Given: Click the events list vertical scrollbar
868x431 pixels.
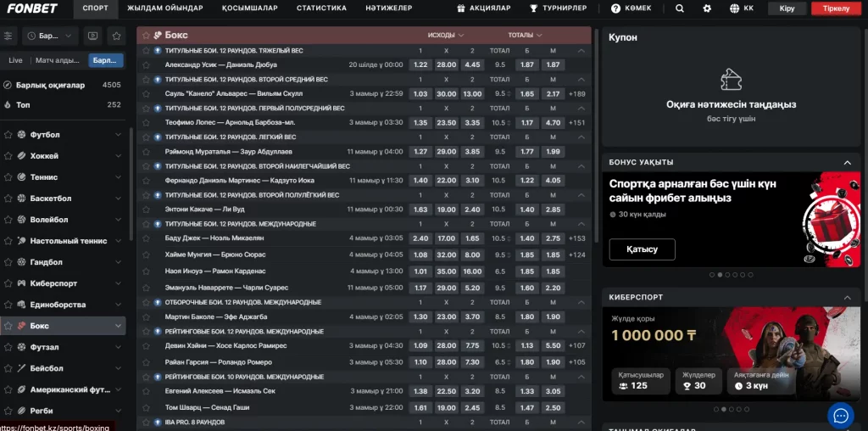Looking at the screenshot, I should 596,136.
